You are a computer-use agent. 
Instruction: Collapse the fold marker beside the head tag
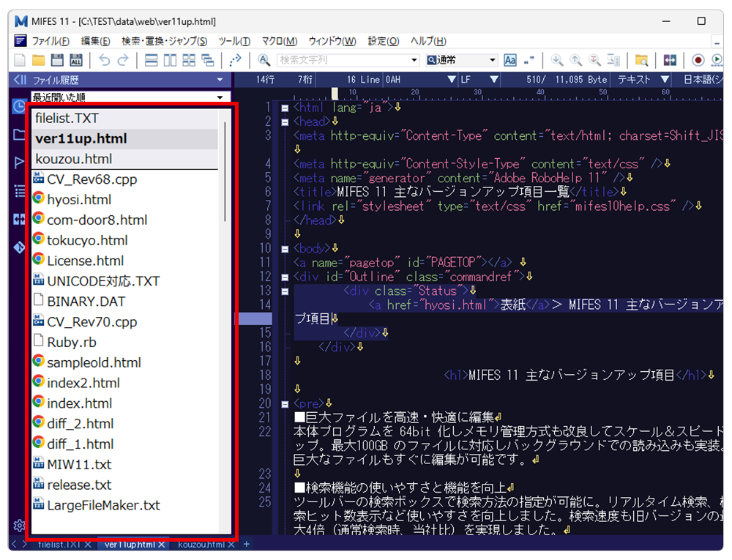click(x=285, y=122)
